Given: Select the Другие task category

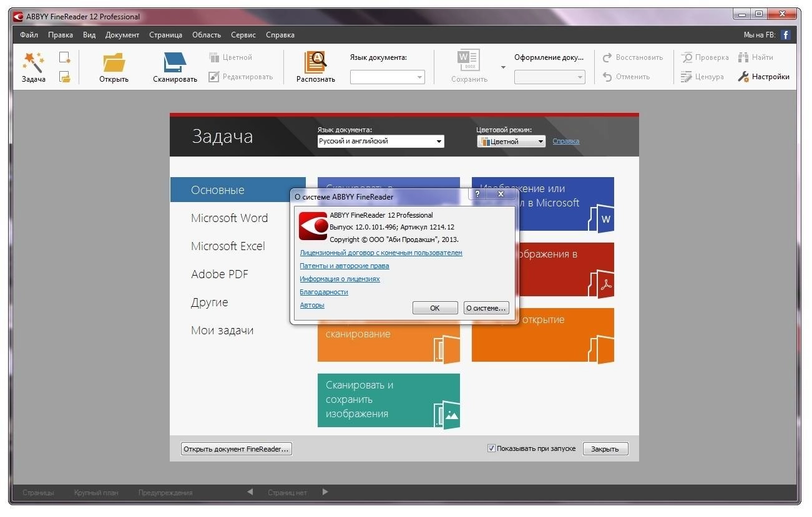Looking at the screenshot, I should (x=210, y=302).
